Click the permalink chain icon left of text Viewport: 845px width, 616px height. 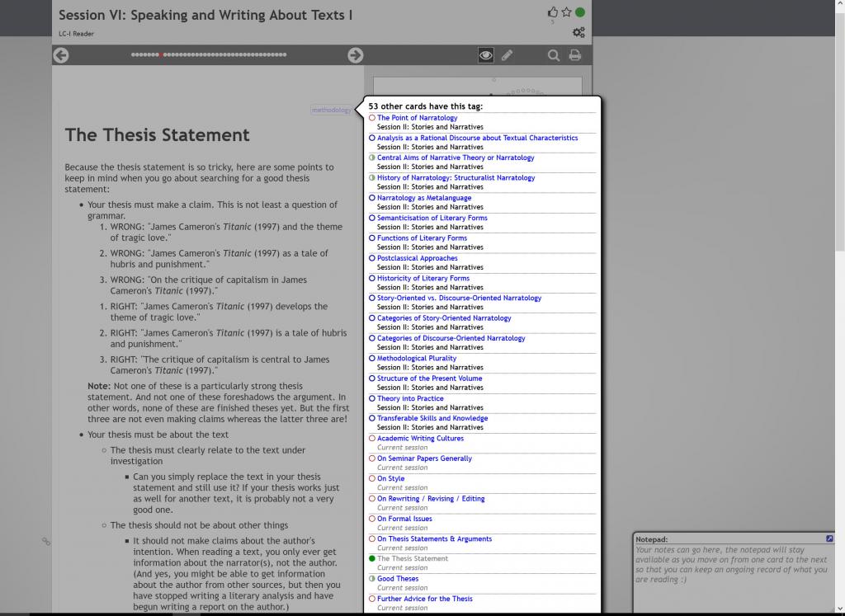point(46,541)
